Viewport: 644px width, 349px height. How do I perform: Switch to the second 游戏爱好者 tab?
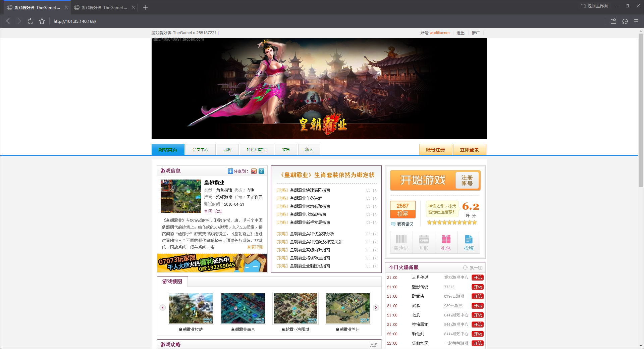104,7
